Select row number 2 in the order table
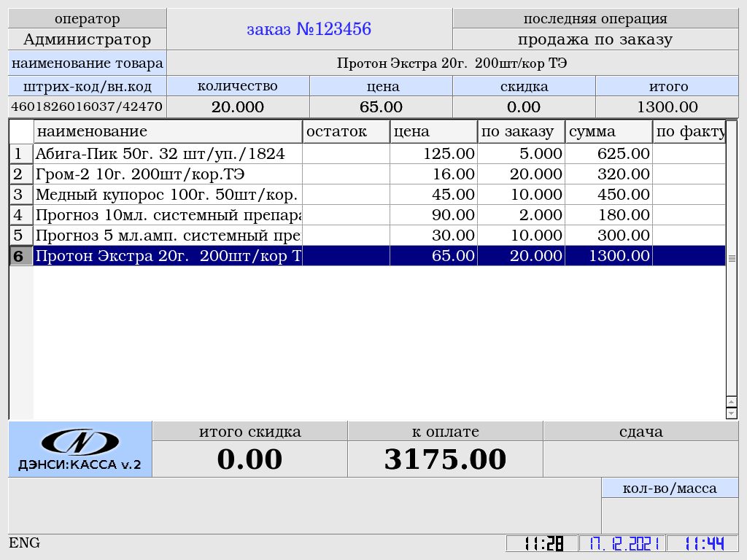This screenshot has height=560, width=747. pos(21,174)
